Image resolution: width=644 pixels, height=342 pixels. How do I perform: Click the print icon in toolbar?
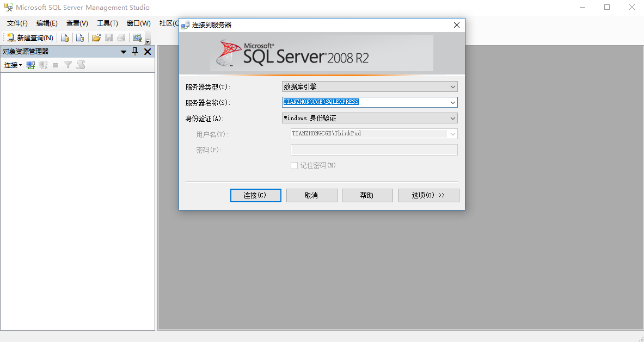[x=121, y=38]
